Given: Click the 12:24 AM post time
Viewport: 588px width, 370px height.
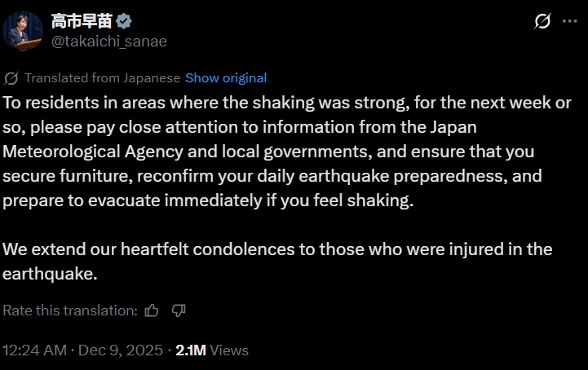Looking at the screenshot, I should coord(34,350).
